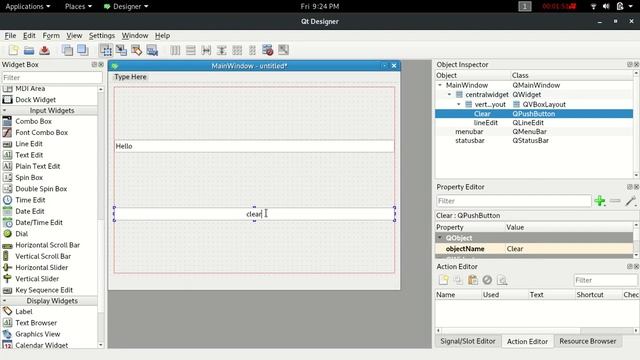
Task: Switch to the Resource Browser tab
Action: point(587,341)
